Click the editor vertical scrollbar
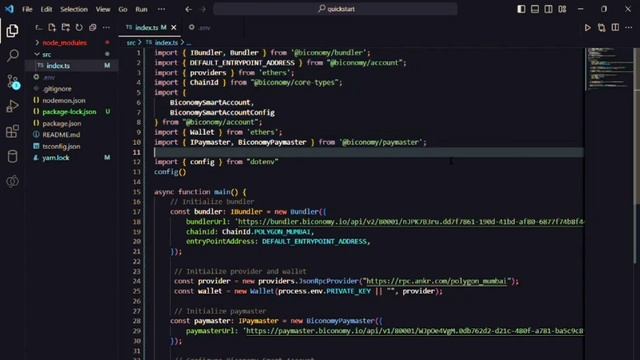The image size is (640, 360). 636,155
